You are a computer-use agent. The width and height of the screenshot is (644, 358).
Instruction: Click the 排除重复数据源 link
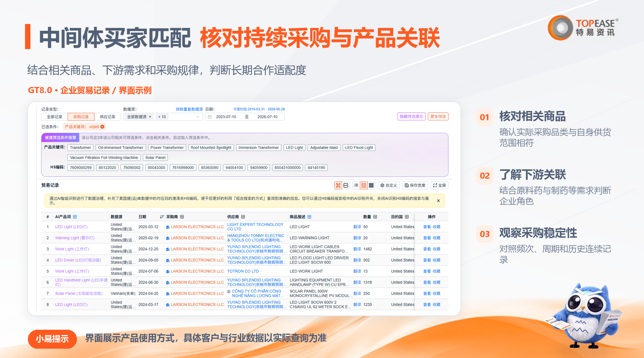click(189, 109)
